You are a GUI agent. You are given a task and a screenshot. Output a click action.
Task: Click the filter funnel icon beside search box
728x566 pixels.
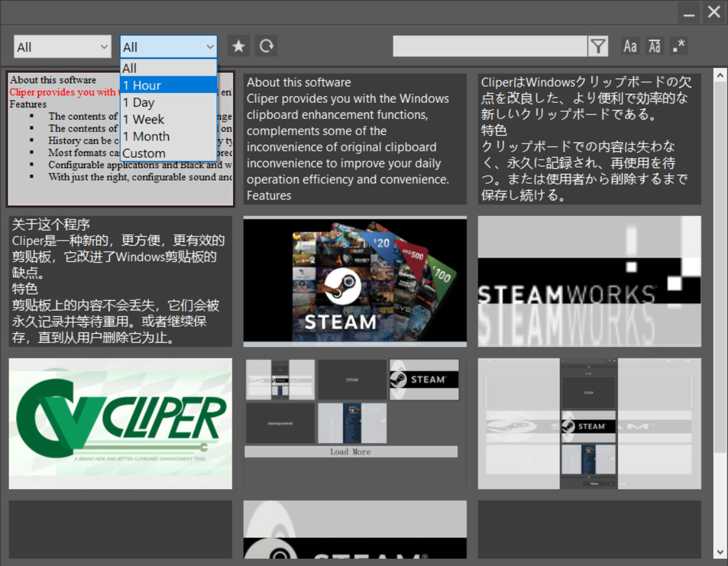pyautogui.click(x=599, y=46)
